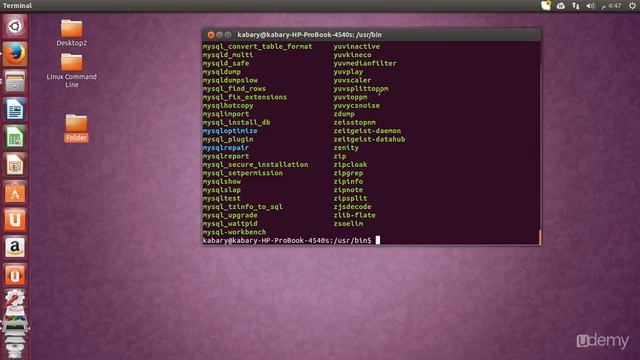The height and width of the screenshot is (360, 640).
Task: Click 'mysqld_multi' in the listing
Action: click(x=228, y=55)
